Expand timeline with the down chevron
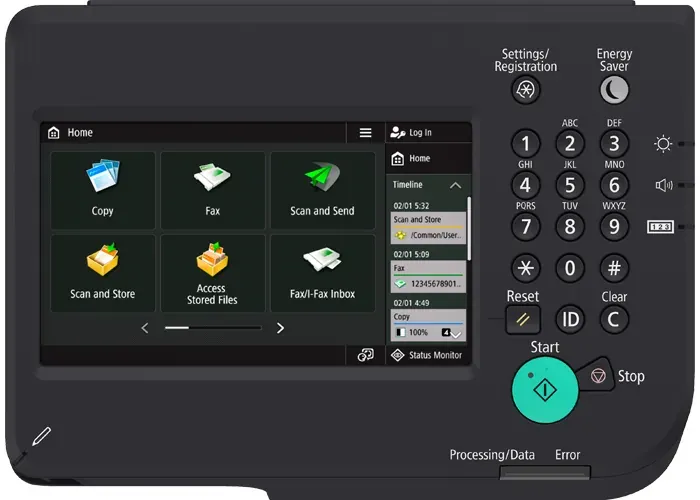This screenshot has height=500, width=700. click(x=456, y=334)
